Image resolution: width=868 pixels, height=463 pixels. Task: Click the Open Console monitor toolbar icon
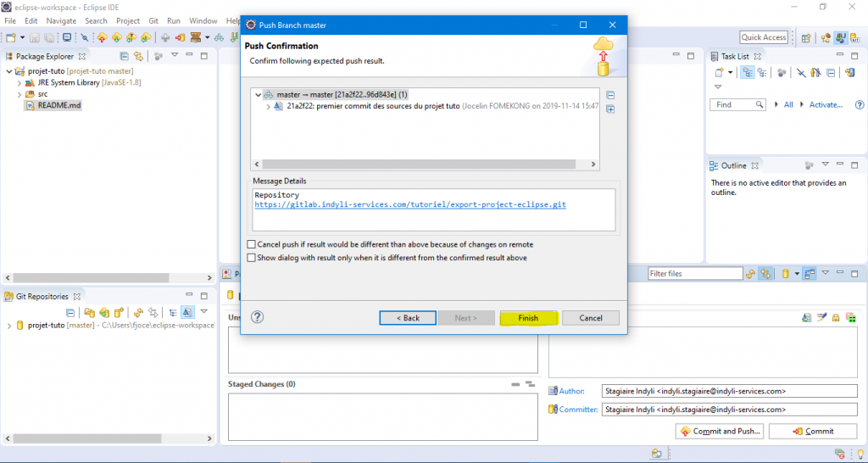(x=67, y=37)
